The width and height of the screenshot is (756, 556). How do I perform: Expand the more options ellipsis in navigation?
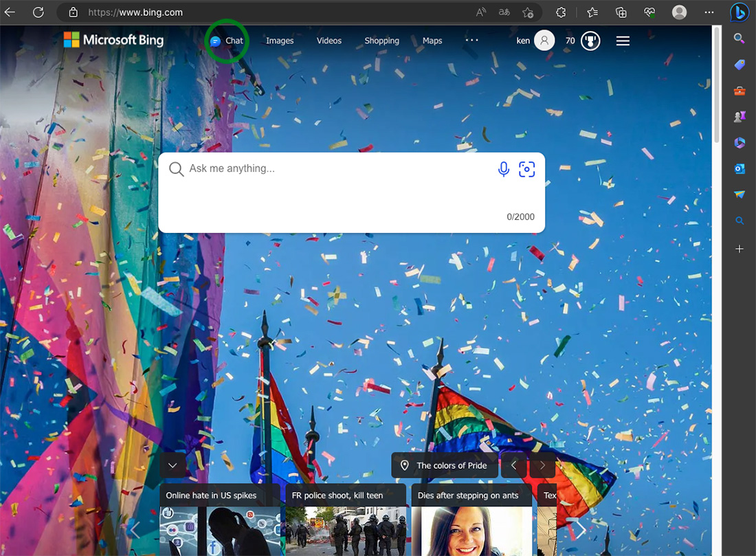pyautogui.click(x=471, y=41)
